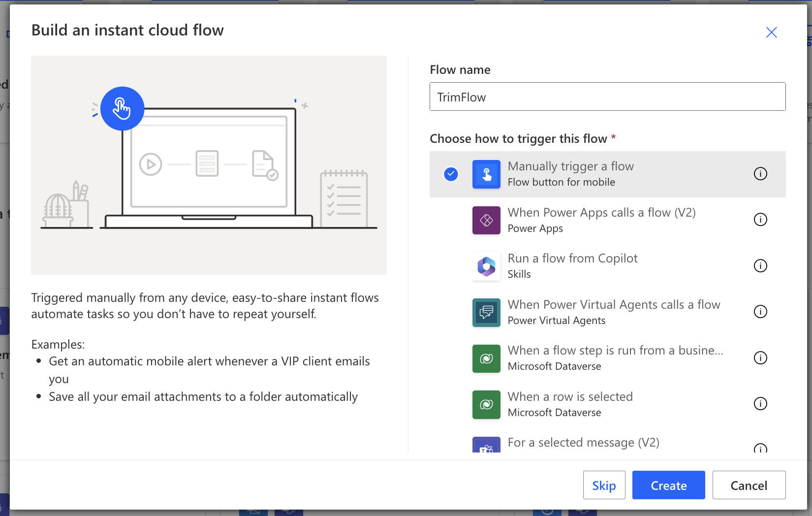
Task: Pick For a selected message (V2) trigger
Action: pos(583,443)
